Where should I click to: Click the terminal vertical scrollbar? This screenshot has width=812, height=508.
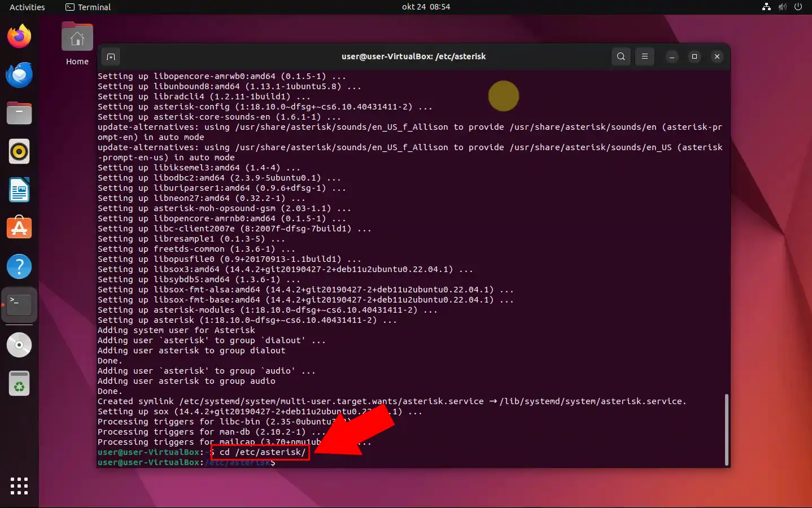tap(726, 429)
